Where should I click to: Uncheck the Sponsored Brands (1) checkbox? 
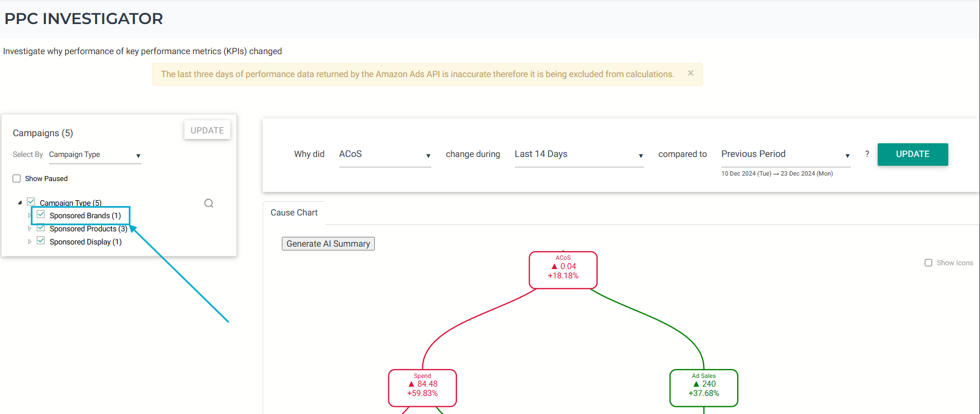point(41,214)
